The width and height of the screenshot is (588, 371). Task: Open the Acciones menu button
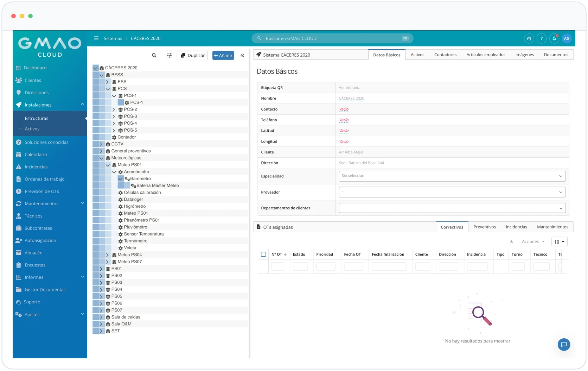coord(533,241)
